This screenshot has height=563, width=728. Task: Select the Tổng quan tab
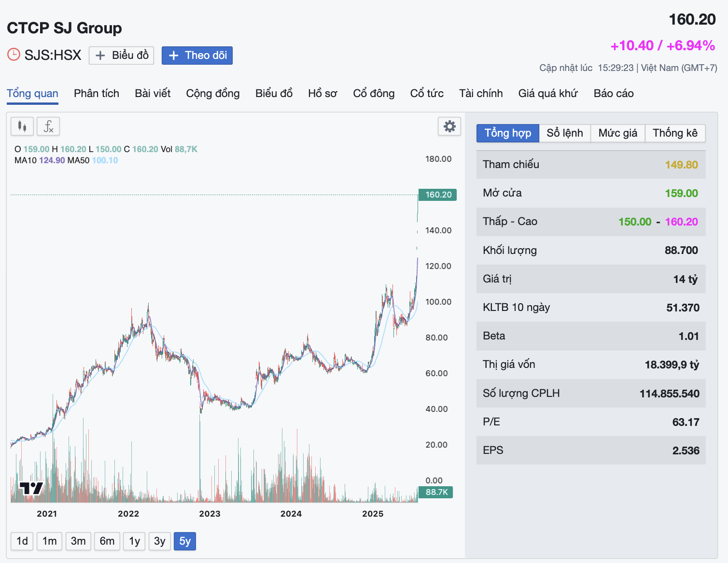click(x=32, y=94)
